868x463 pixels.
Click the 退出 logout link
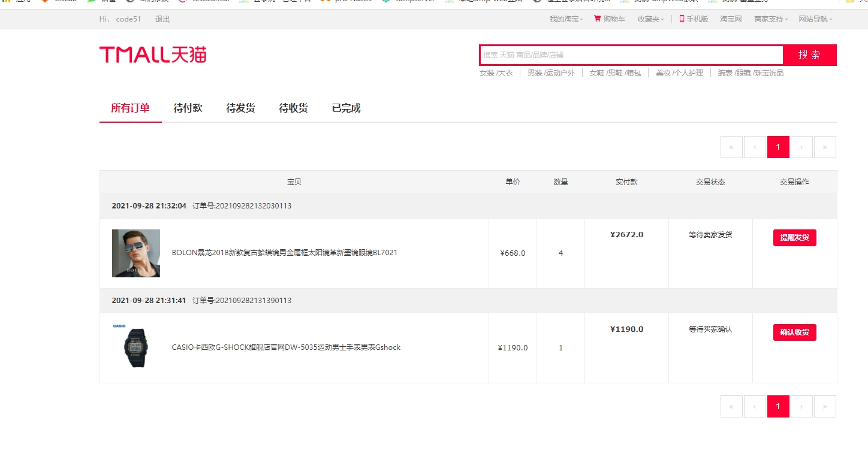point(162,19)
